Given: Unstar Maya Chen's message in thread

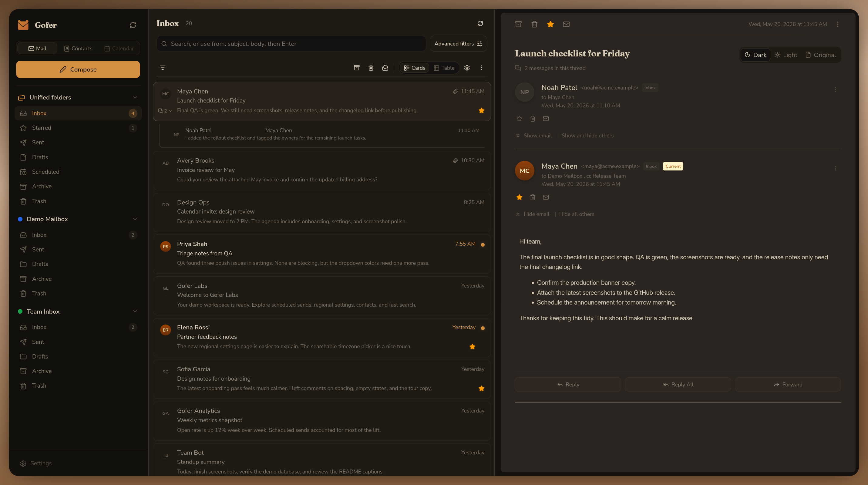Looking at the screenshot, I should tap(519, 197).
